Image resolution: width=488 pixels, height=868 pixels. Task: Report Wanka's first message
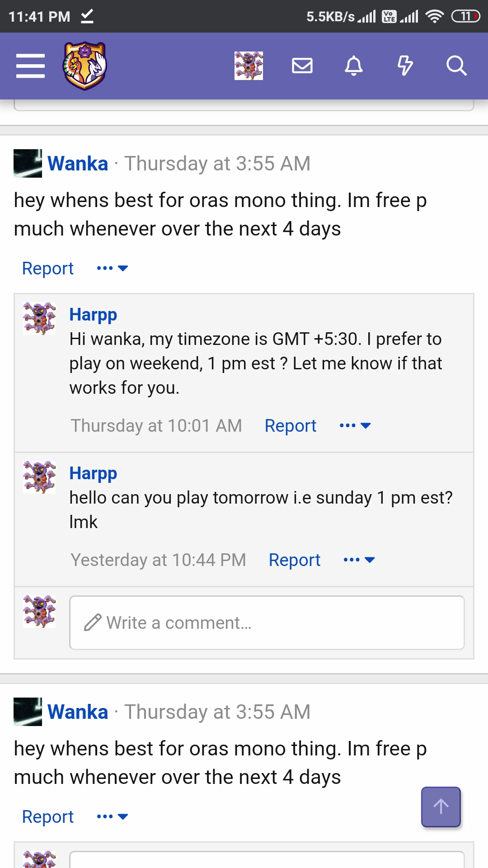(47, 268)
